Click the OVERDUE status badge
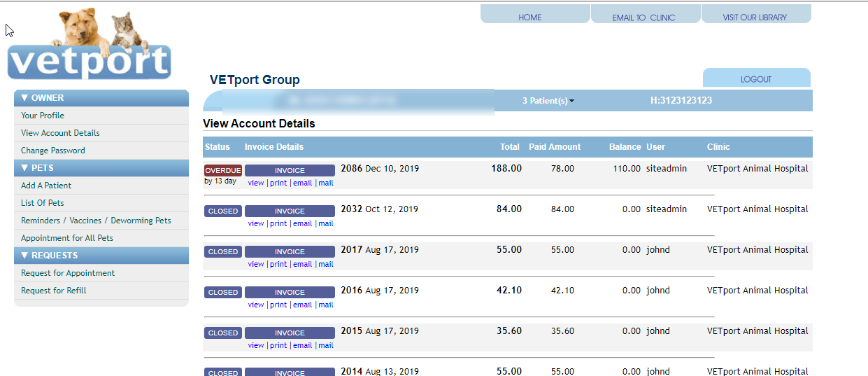868x376 pixels. pyautogui.click(x=223, y=170)
